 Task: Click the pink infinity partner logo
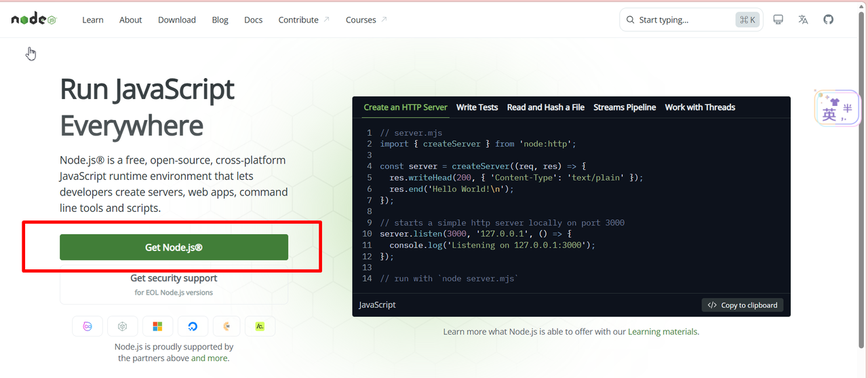point(87,326)
